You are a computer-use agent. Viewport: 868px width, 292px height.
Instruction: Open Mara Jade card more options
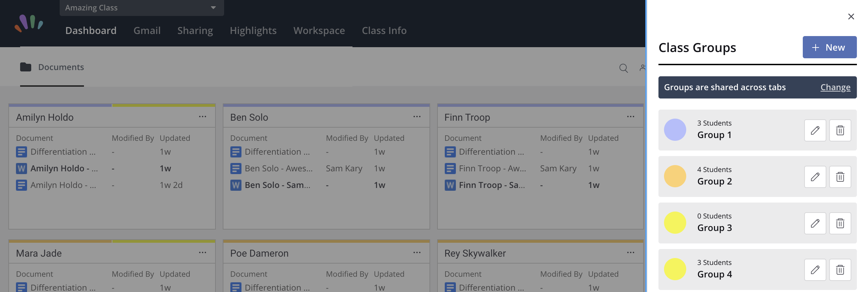[203, 253]
